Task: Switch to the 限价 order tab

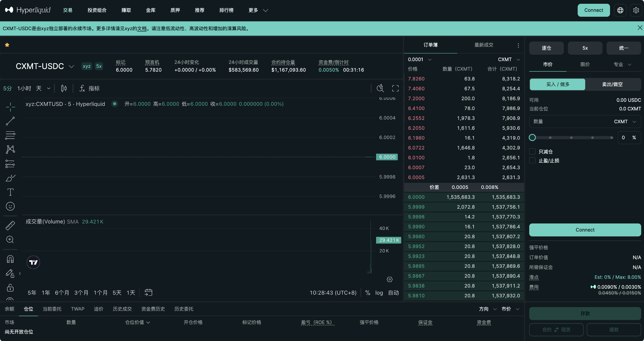Action: (x=585, y=64)
